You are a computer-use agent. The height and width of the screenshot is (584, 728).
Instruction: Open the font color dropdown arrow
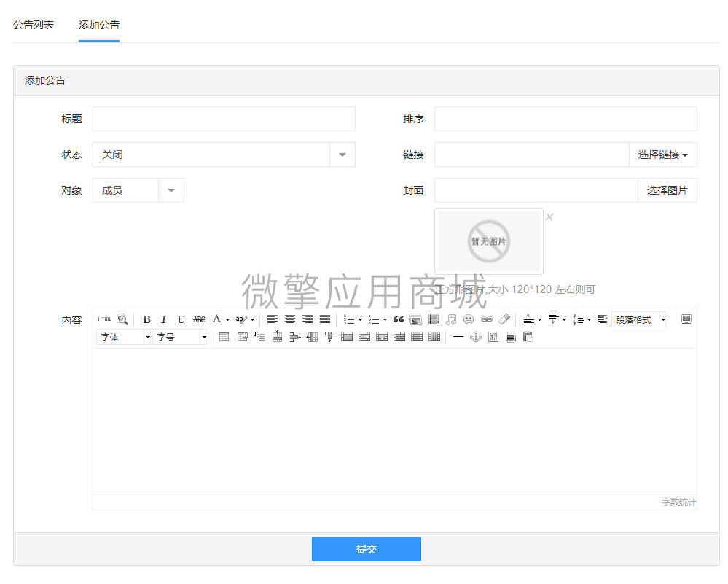(227, 319)
